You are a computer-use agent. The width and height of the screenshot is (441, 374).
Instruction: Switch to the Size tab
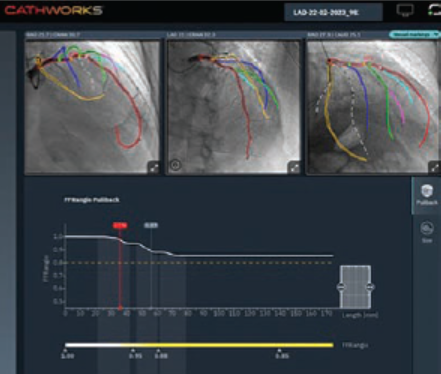[427, 232]
